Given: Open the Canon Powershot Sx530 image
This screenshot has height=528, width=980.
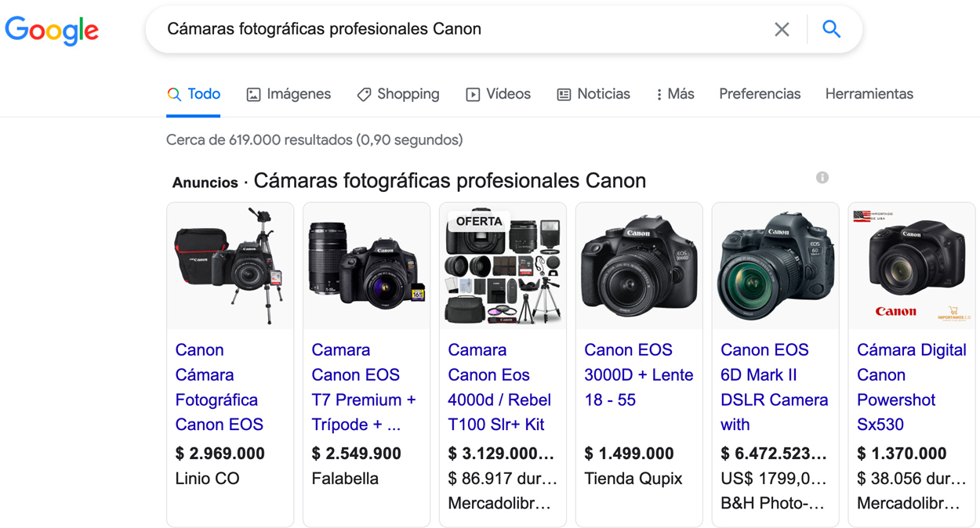Looking at the screenshot, I should (912, 266).
